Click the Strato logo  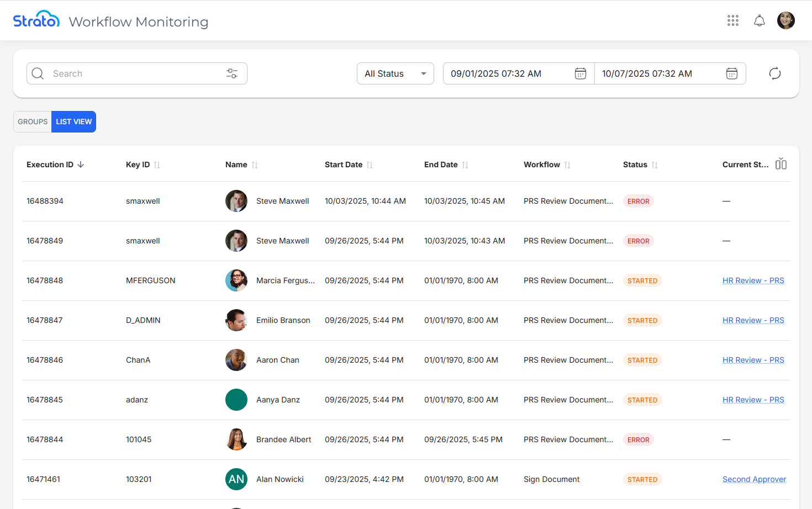click(x=36, y=20)
